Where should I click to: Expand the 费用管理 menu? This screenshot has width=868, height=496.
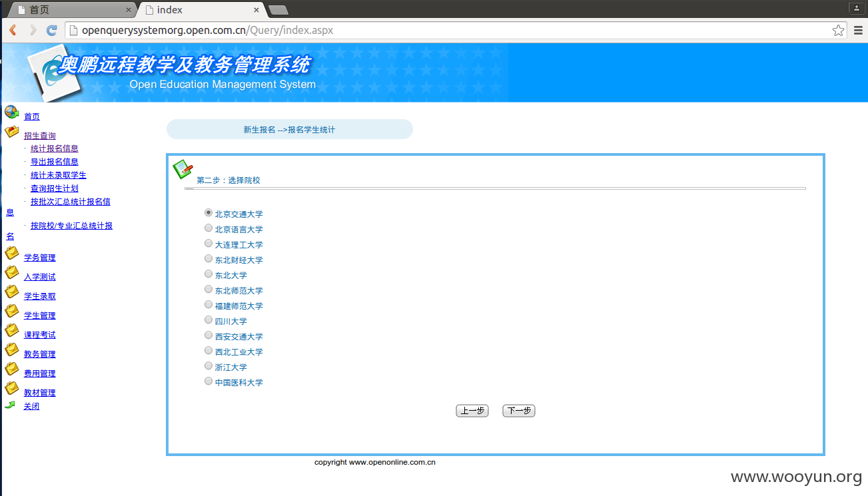click(40, 373)
